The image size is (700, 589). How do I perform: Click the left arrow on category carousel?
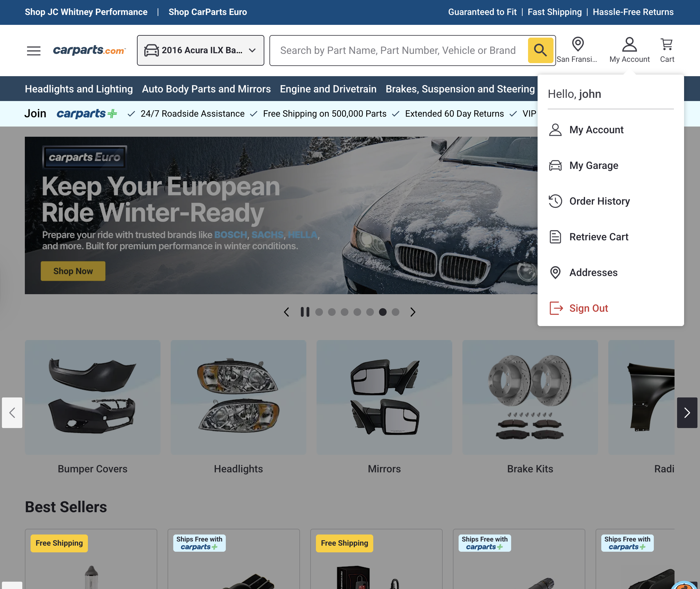(x=12, y=413)
